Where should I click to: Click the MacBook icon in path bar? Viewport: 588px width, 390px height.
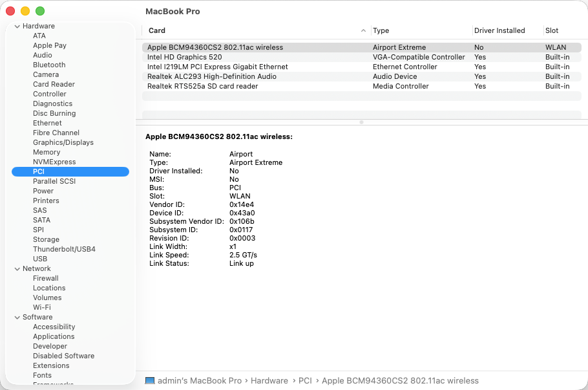150,380
